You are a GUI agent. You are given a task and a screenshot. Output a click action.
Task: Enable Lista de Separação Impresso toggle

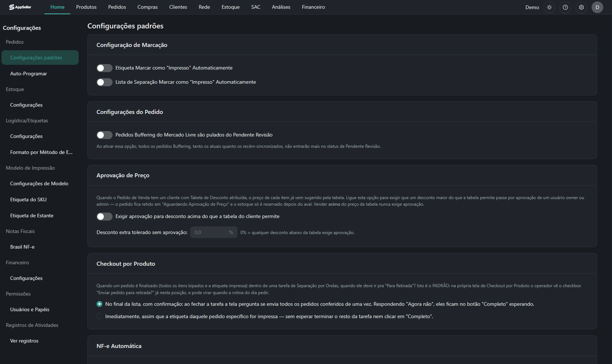105,82
